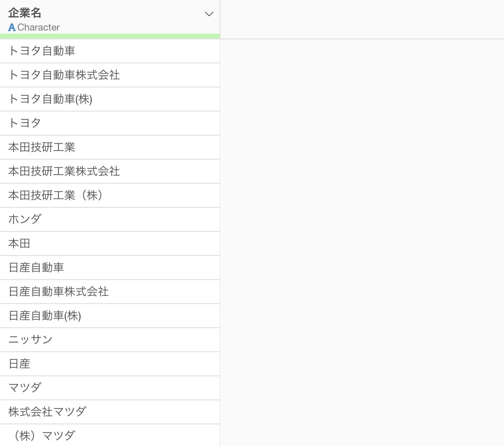
Task: Select the 日産自動車株式会社 cell
Action: pos(58,292)
